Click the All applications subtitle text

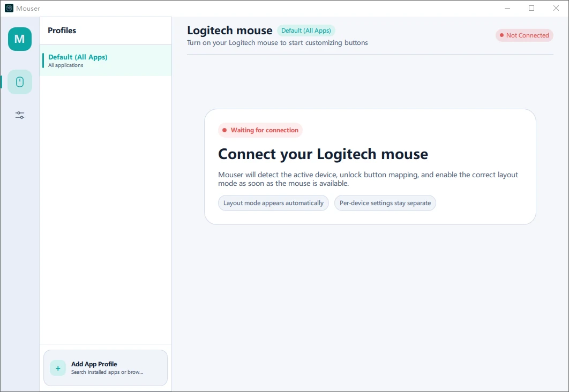click(65, 65)
